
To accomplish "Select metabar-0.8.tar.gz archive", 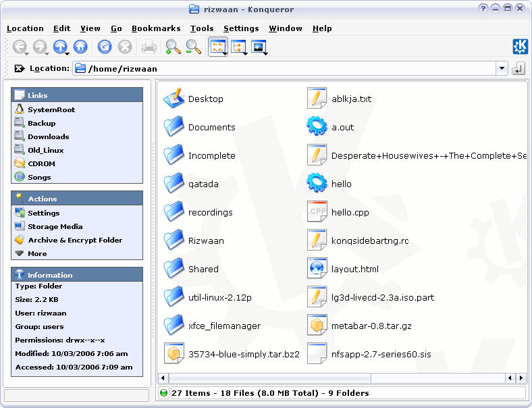I will pos(359,326).
